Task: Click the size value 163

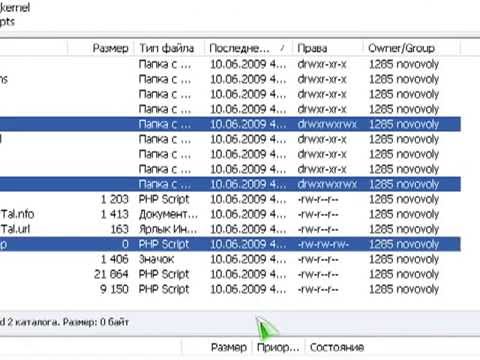Action: click(119, 229)
